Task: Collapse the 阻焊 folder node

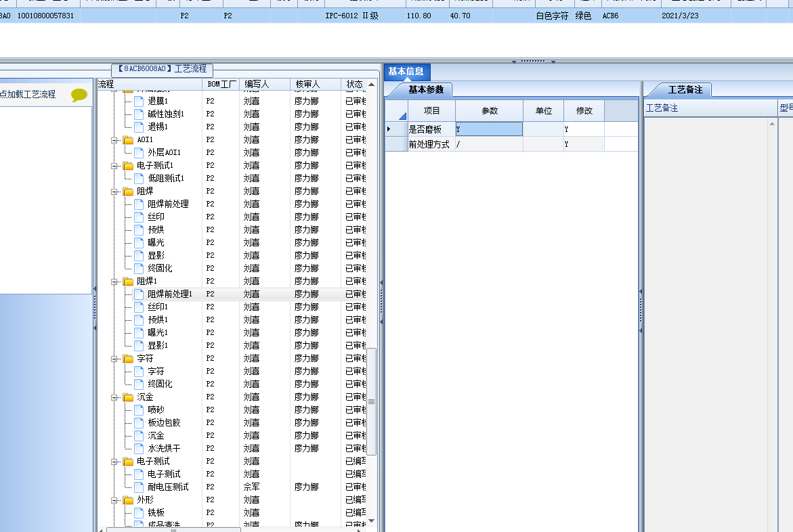Action: pyautogui.click(x=115, y=192)
